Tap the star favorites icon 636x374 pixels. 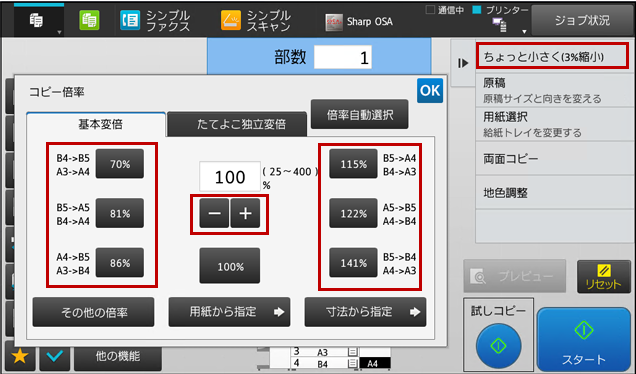click(x=19, y=357)
